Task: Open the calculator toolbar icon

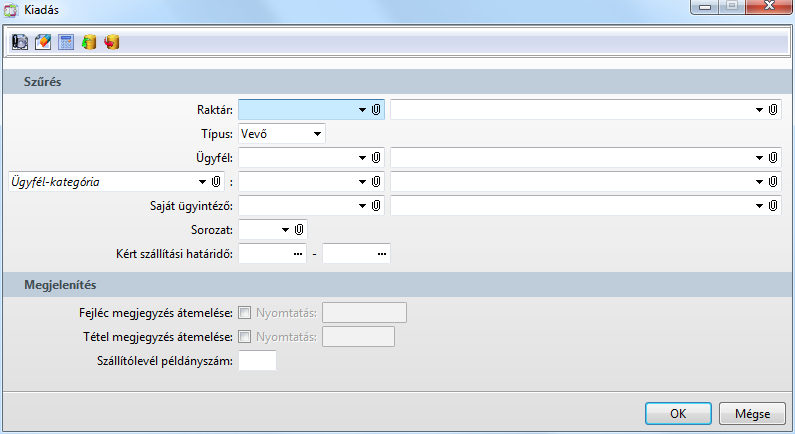Action: [66, 42]
